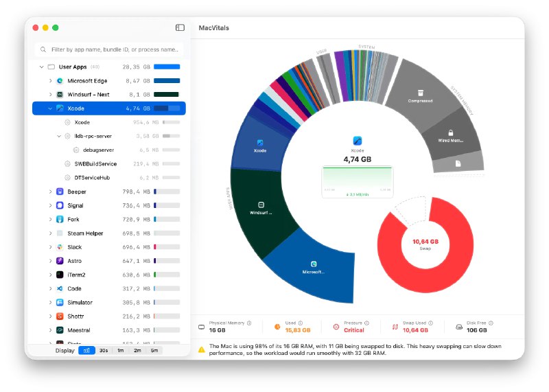Click the Microsoft Edge blue usage bar
The image size is (549, 392).
coord(167,80)
